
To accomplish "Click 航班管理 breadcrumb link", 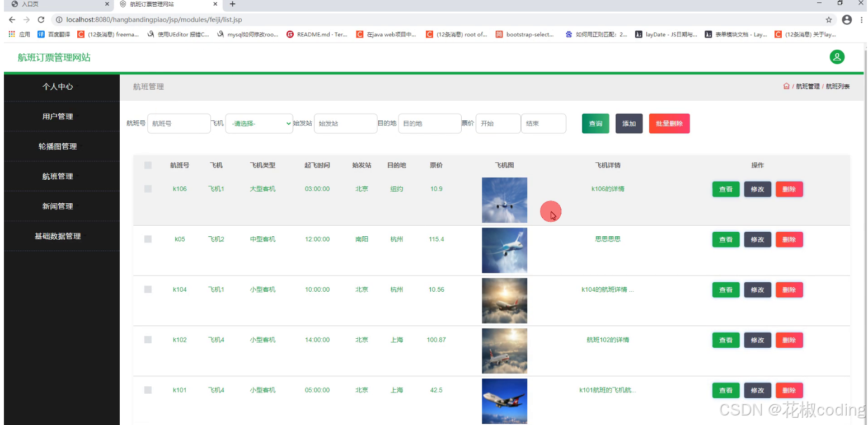I will [x=808, y=86].
